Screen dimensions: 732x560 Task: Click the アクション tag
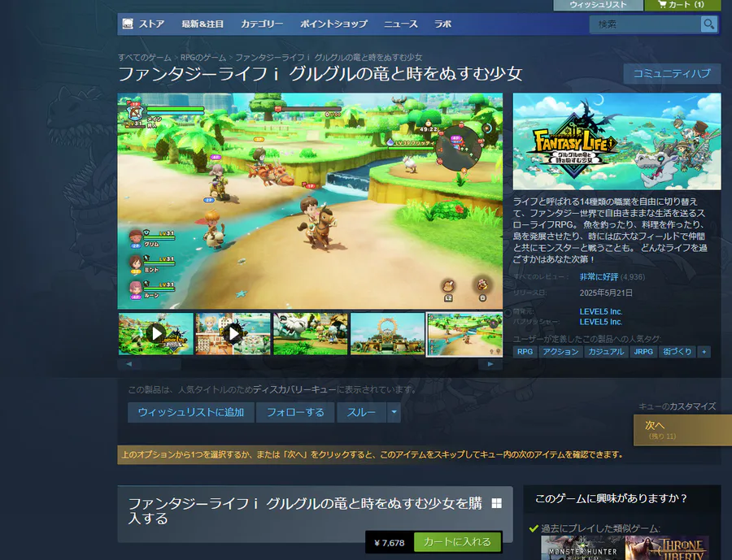(x=560, y=352)
